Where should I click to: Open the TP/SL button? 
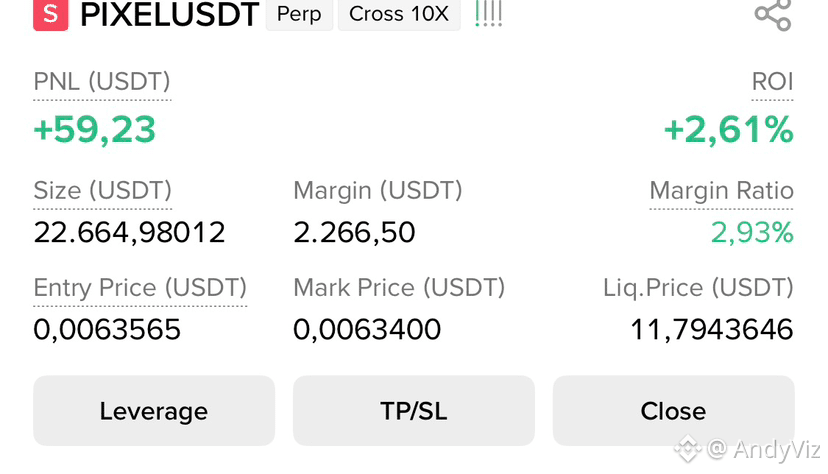pos(413,411)
